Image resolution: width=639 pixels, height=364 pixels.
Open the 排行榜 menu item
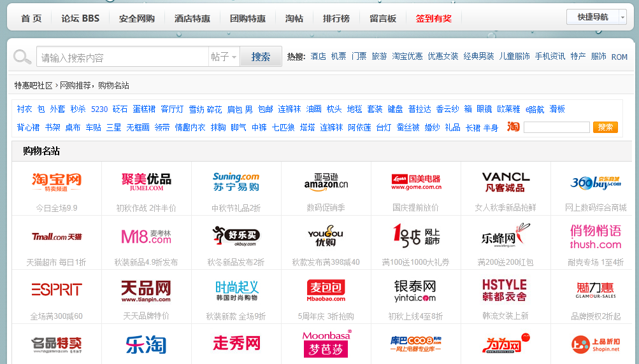(x=336, y=18)
